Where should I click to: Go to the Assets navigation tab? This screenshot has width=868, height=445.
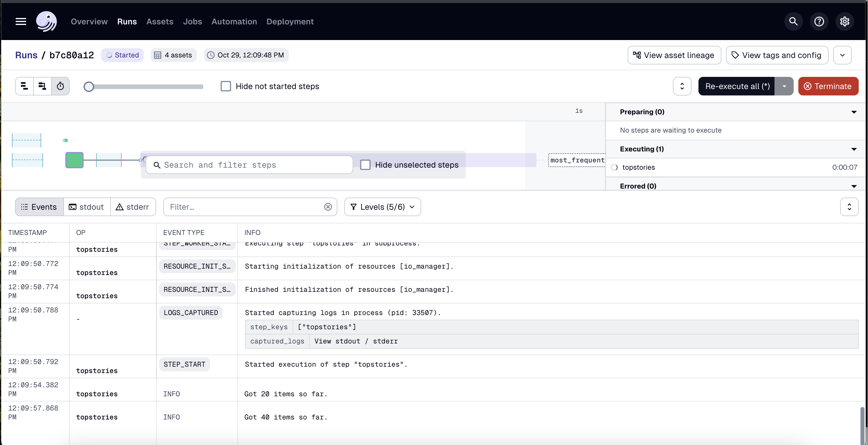(x=160, y=21)
